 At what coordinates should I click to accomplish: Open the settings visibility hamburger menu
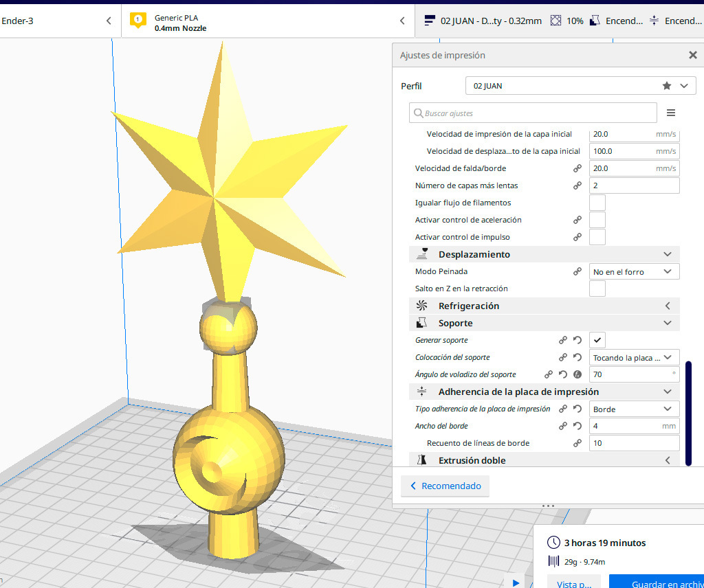point(671,113)
